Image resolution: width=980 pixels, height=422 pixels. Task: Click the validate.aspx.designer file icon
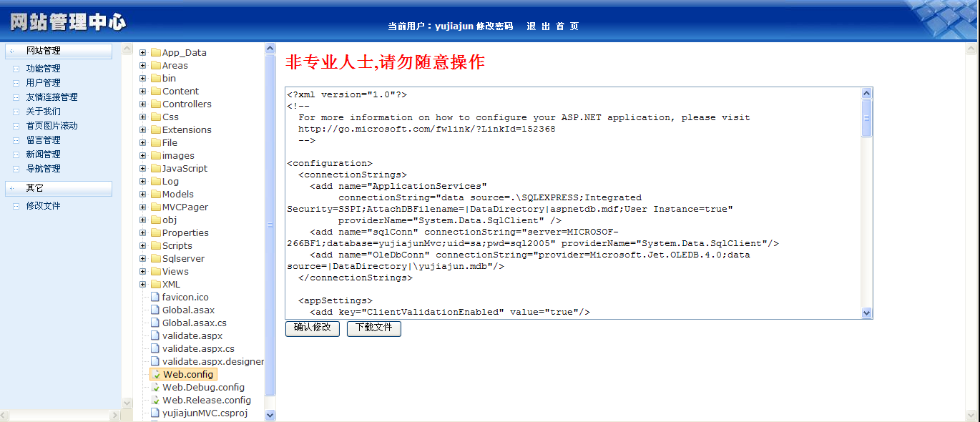click(x=155, y=361)
